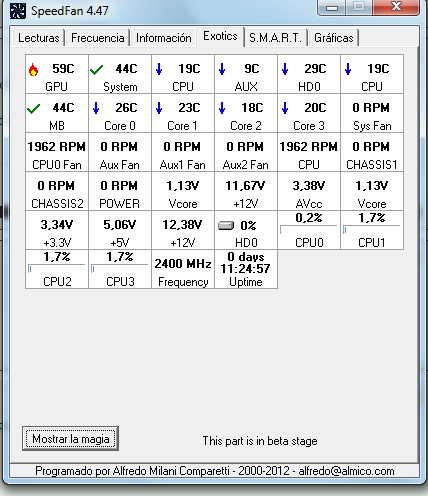This screenshot has height=496, width=428.
Task: Click the Uptime 11:24:57 cell
Action: pyautogui.click(x=246, y=269)
